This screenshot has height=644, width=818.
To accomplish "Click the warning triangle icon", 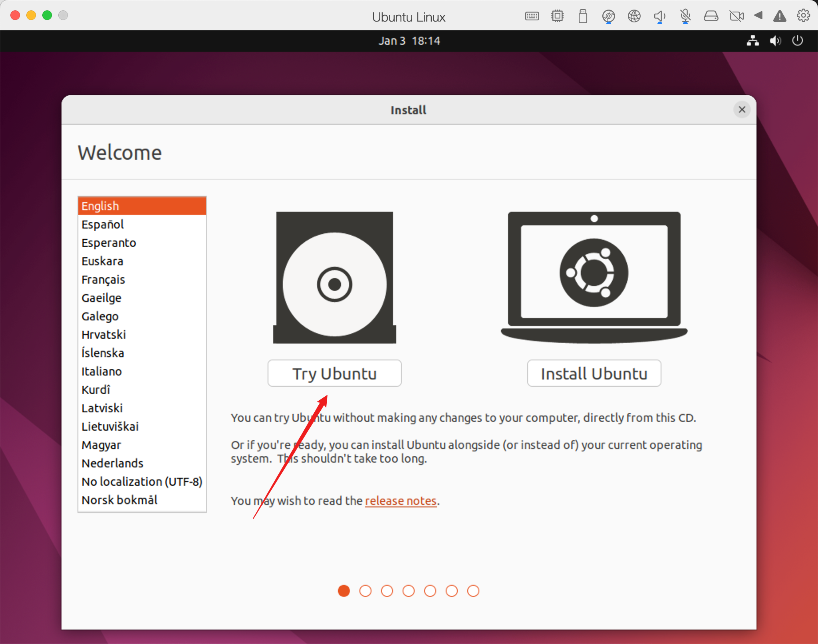I will [x=779, y=16].
